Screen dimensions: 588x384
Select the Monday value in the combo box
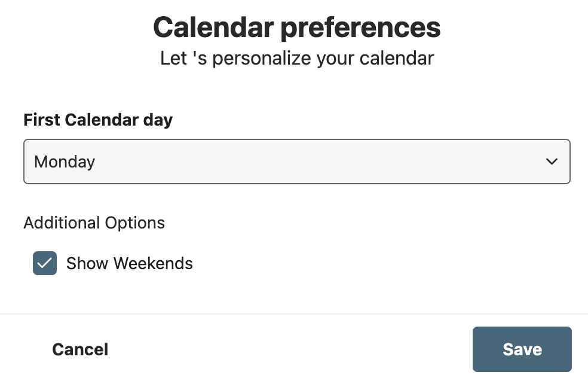(x=65, y=161)
